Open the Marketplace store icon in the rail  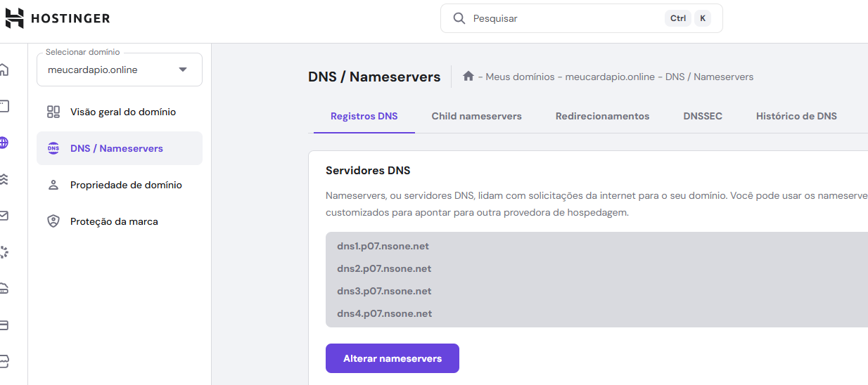(4, 362)
